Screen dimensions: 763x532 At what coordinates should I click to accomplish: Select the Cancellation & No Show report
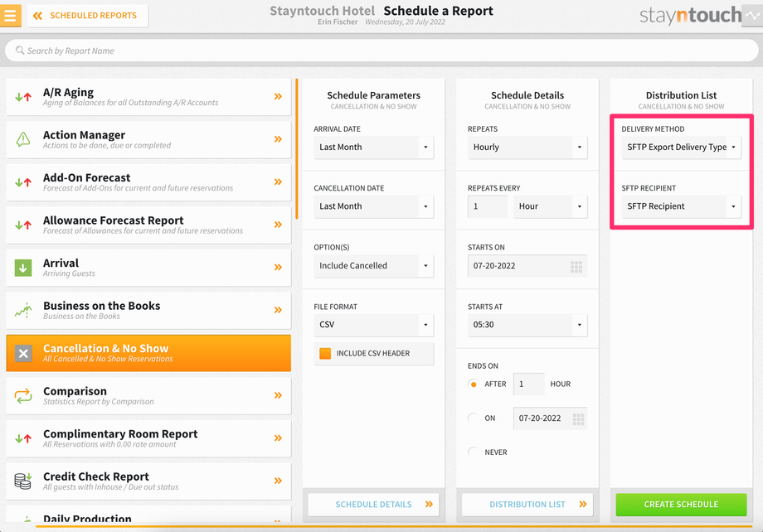pos(148,353)
